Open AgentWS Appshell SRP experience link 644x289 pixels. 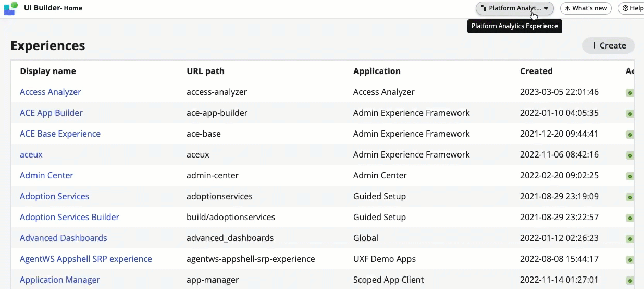point(86,259)
